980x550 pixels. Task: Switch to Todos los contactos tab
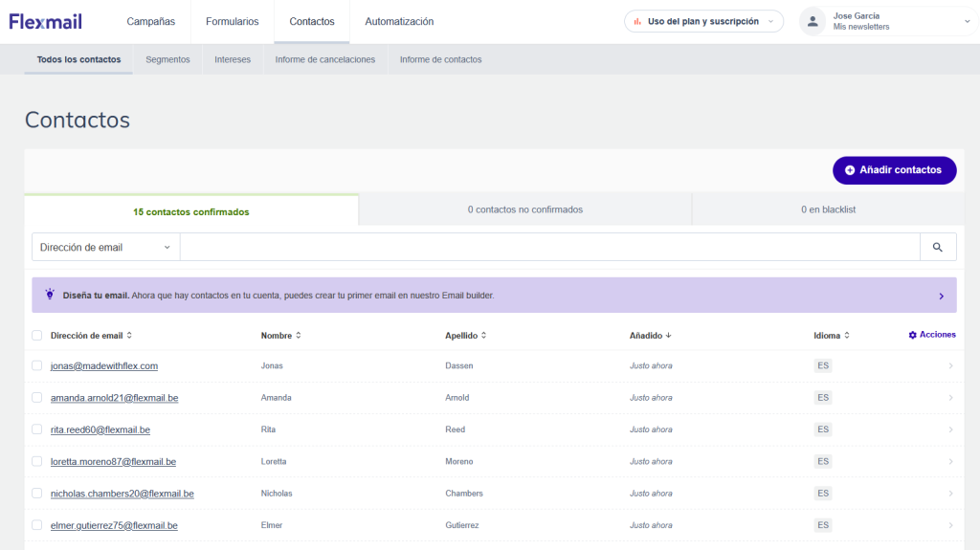tap(78, 59)
